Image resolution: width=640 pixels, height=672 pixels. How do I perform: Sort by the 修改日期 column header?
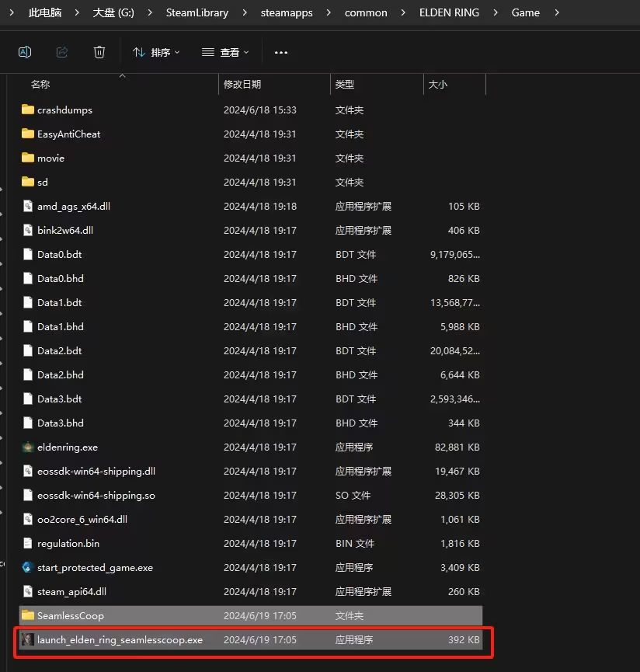pos(242,85)
